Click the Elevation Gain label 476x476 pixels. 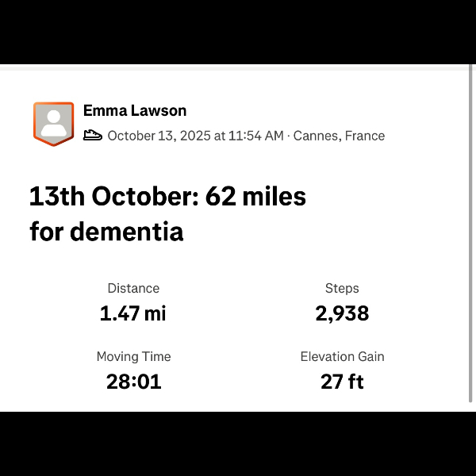[342, 357]
